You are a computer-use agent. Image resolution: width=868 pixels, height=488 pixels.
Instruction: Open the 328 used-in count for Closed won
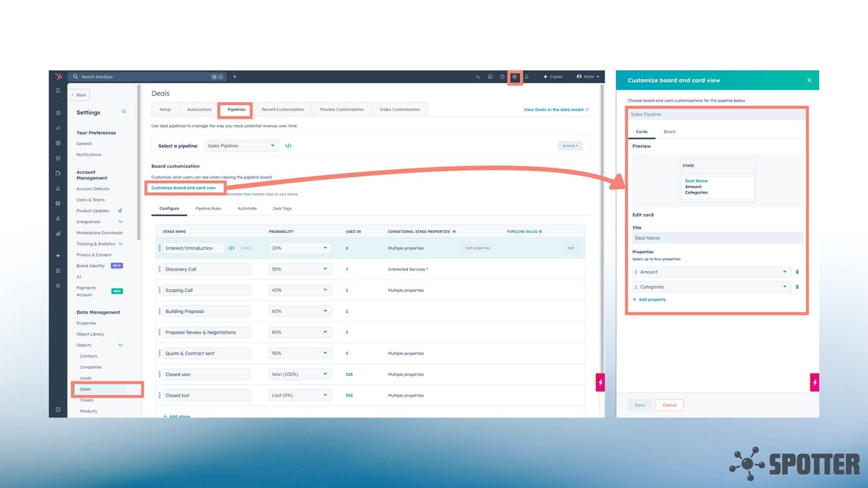[349, 375]
